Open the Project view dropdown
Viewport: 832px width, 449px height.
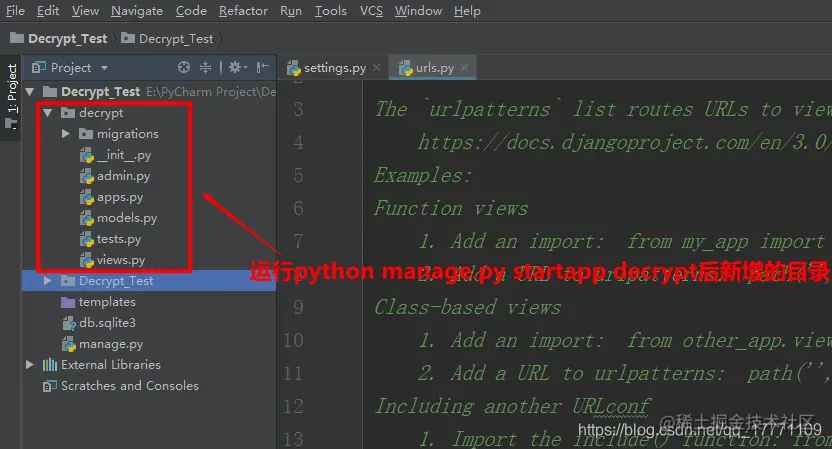tap(105, 68)
